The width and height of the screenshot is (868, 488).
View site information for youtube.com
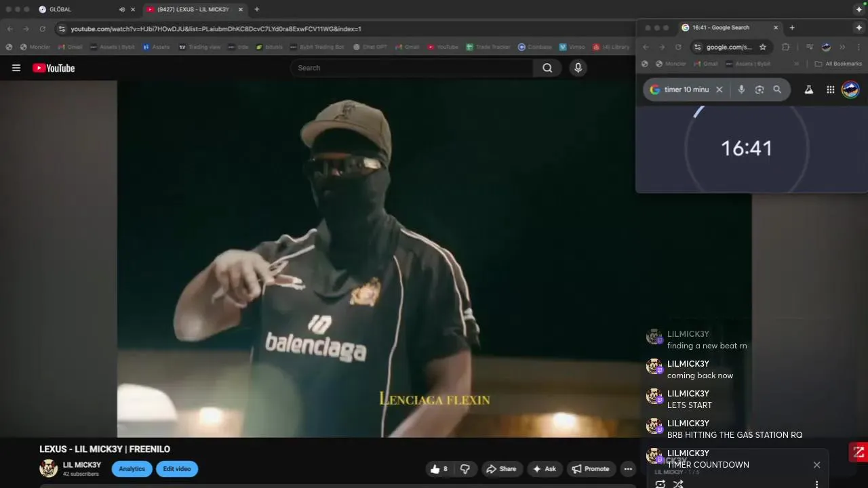click(62, 29)
